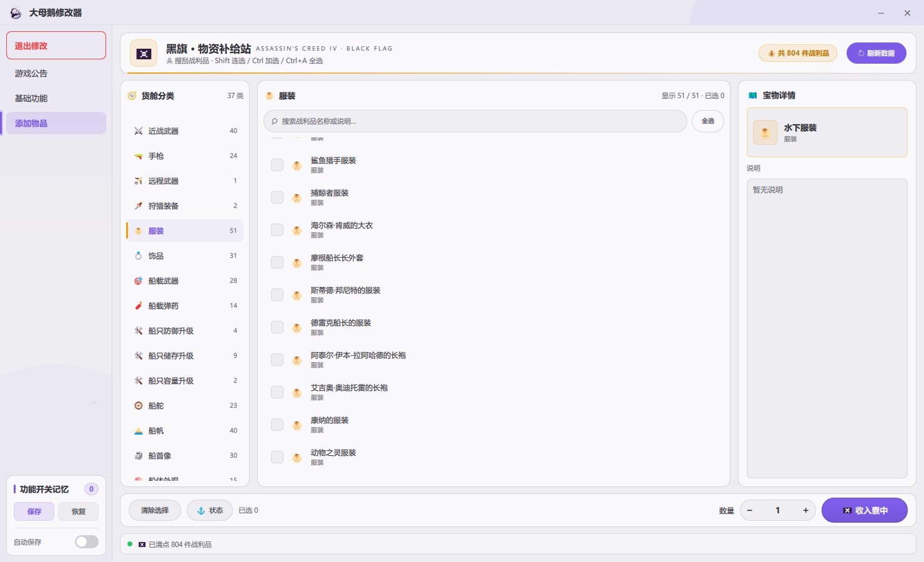This screenshot has height=562, width=924.
Task: Click the tools icon beside 船只防御升级
Action: 139,331
